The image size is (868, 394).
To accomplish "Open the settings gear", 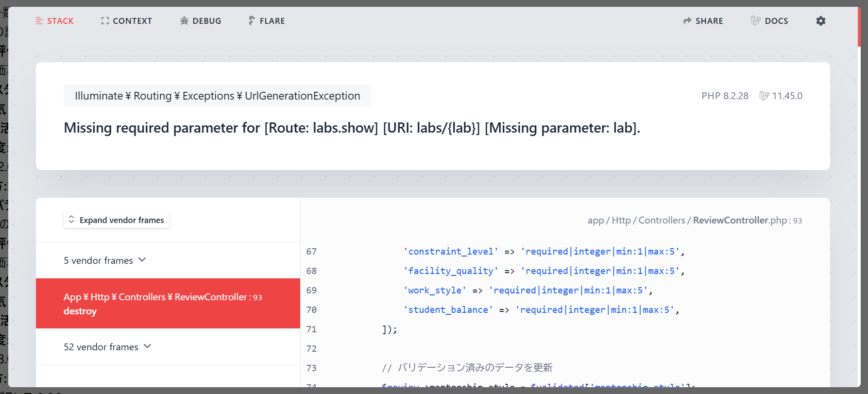I will click(821, 21).
